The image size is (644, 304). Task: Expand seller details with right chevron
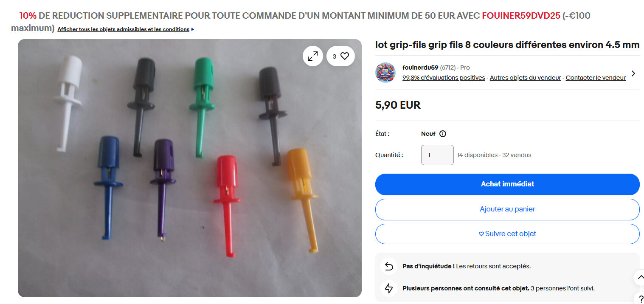633,73
